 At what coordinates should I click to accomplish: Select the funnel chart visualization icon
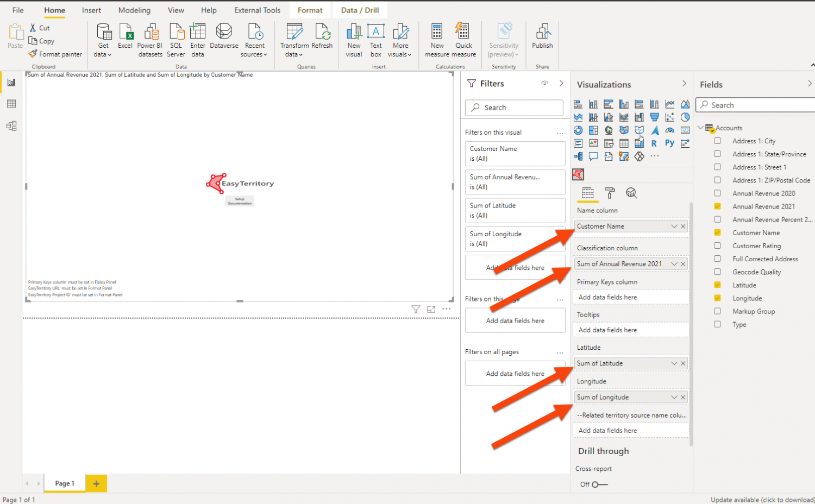click(x=654, y=117)
